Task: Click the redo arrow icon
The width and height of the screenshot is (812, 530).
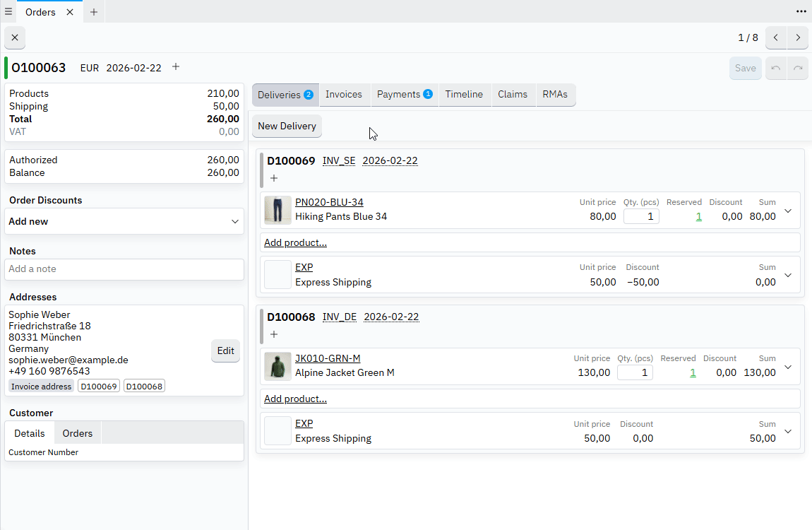Action: click(x=798, y=68)
